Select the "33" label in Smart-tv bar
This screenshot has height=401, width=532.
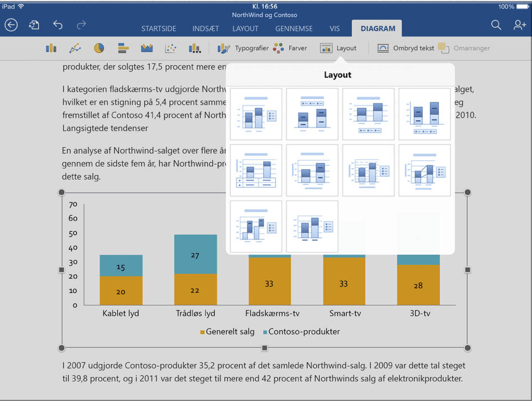coord(343,283)
